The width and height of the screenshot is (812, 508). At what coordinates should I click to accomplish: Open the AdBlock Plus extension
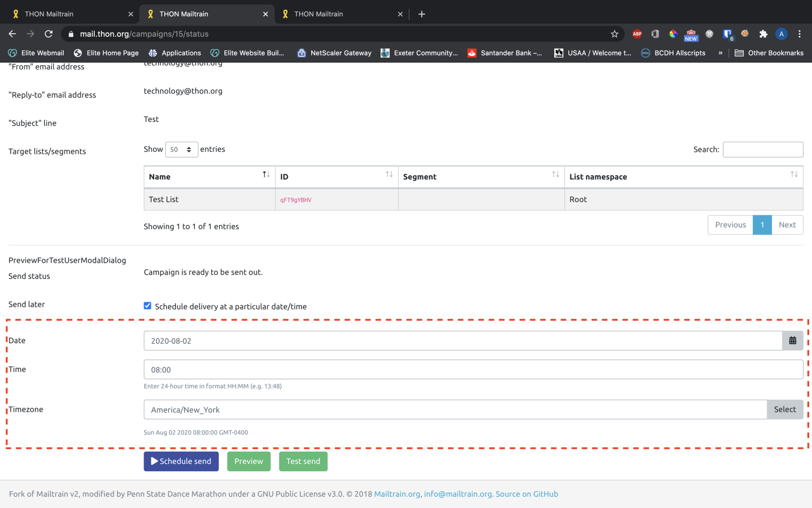tap(637, 34)
